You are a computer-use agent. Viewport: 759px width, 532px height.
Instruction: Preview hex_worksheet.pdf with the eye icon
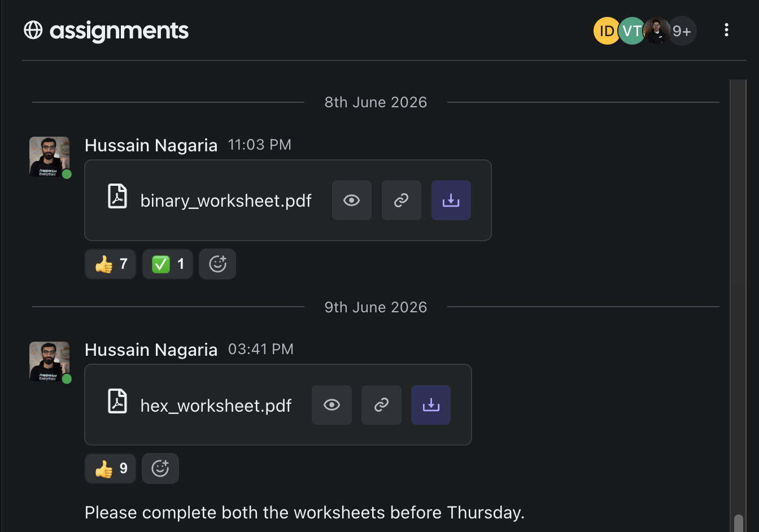[x=331, y=405]
